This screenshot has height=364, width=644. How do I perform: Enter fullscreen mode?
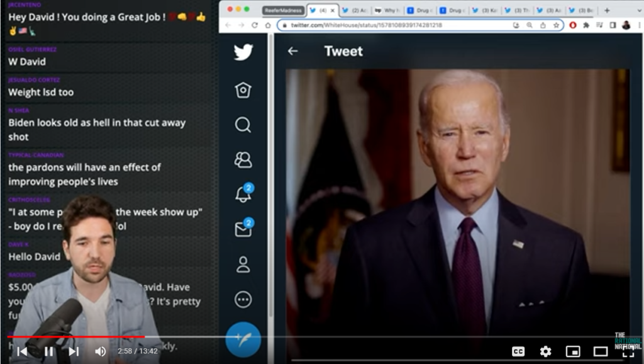(x=628, y=351)
